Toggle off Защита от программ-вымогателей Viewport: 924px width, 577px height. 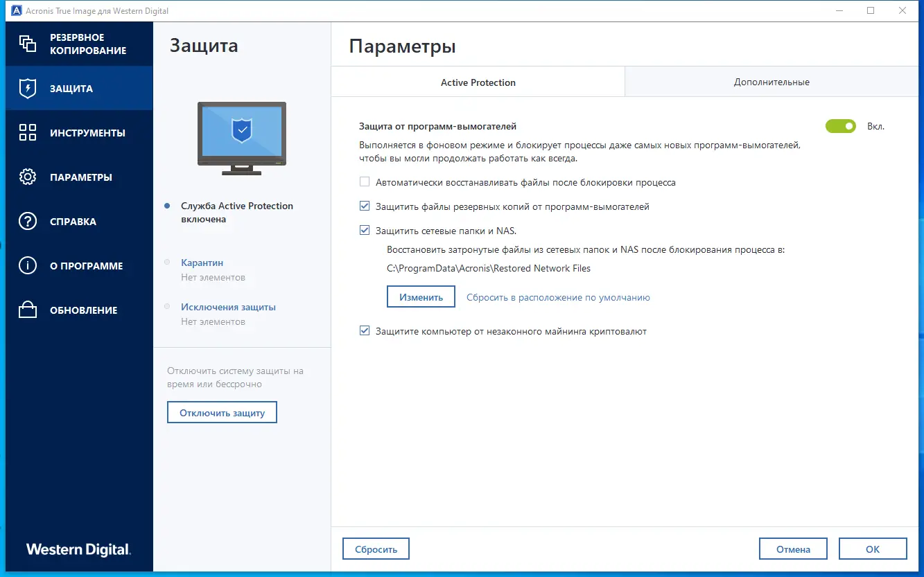pos(840,126)
